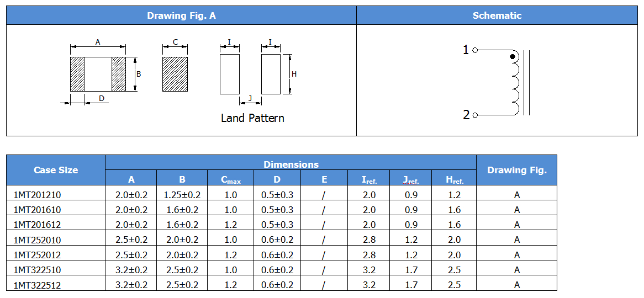644x298 pixels.
Task: Select the hatched side-view drawing labeled C
Action: point(175,74)
